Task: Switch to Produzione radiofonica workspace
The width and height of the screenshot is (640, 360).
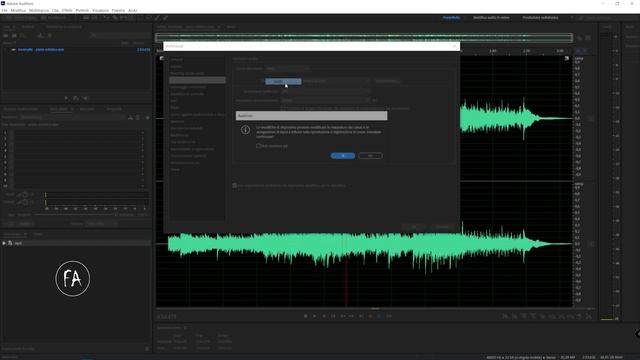Action: (x=540, y=18)
